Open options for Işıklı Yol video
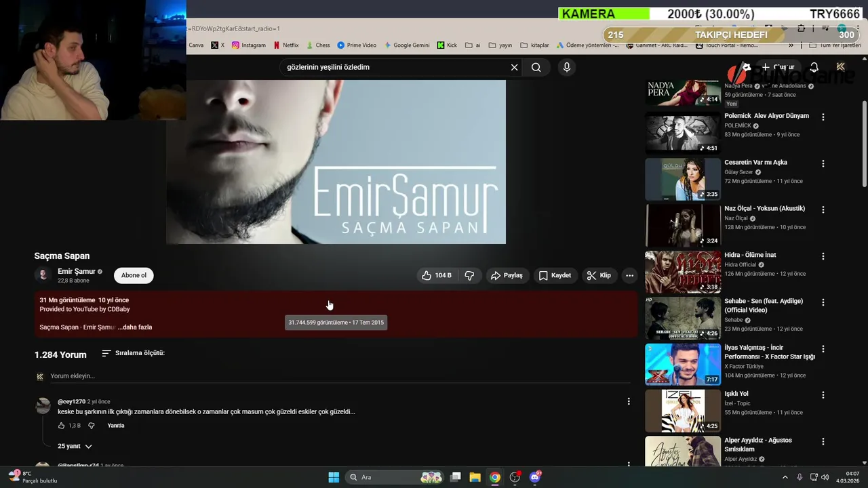 pos(823,395)
